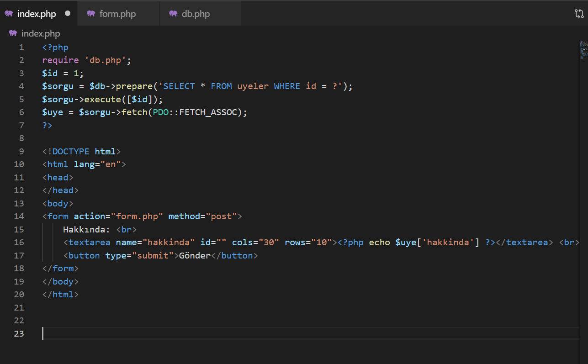Open changes compare icon in editor title bar
This screenshot has width=588, height=364.
coord(579,14)
